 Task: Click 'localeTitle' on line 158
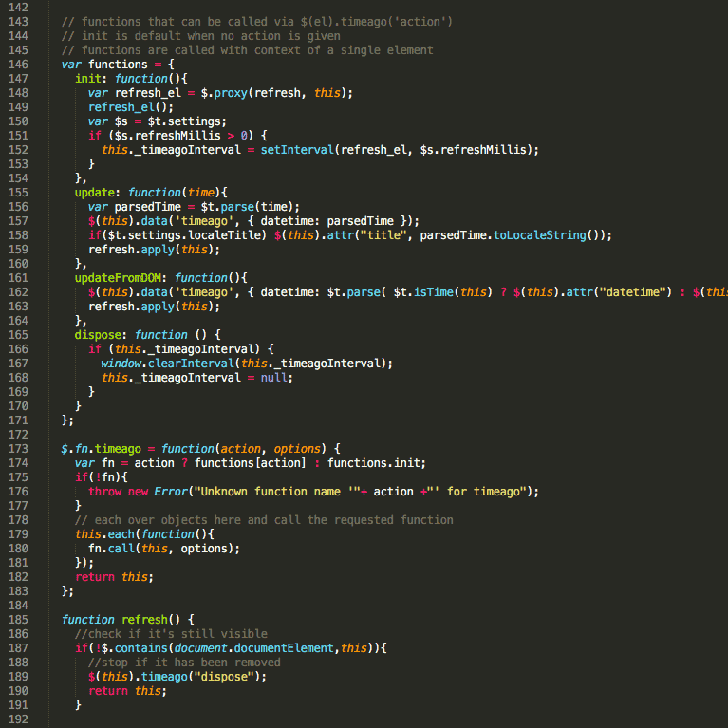(x=224, y=235)
